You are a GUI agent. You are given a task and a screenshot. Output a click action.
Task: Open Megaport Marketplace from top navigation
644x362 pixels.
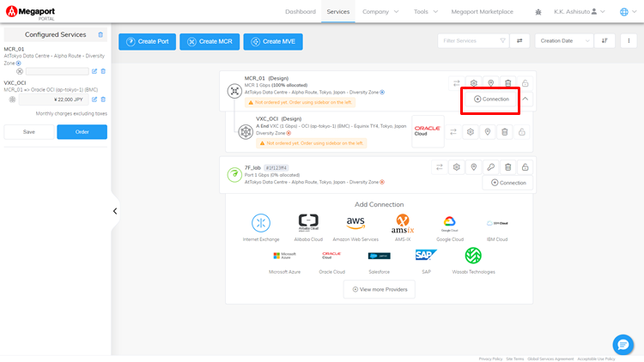click(x=483, y=12)
